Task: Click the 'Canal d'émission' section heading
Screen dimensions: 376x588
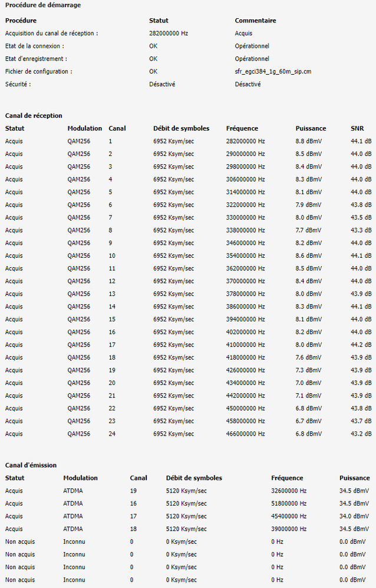Action: click(x=31, y=466)
